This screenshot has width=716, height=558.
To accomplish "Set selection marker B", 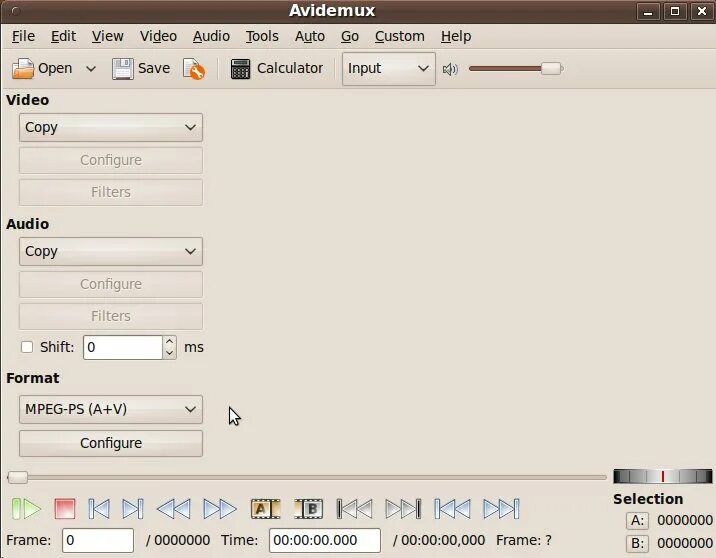I will coord(309,509).
